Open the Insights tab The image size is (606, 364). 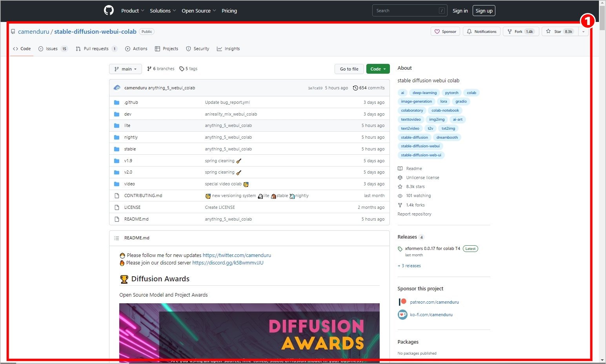(228, 49)
